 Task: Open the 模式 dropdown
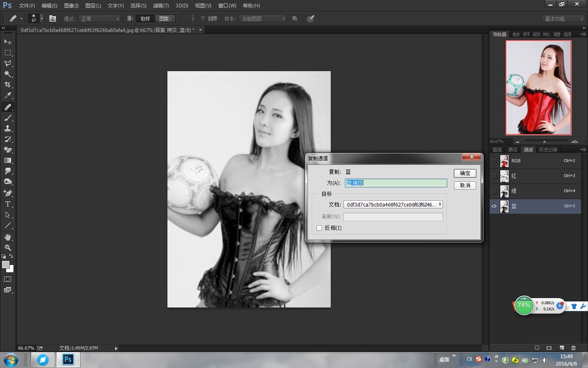(100, 19)
